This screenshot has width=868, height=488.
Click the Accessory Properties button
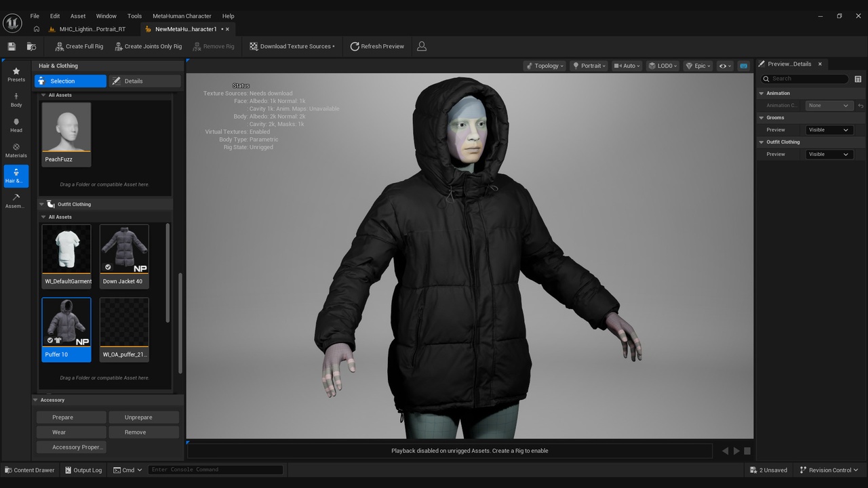pos(71,447)
